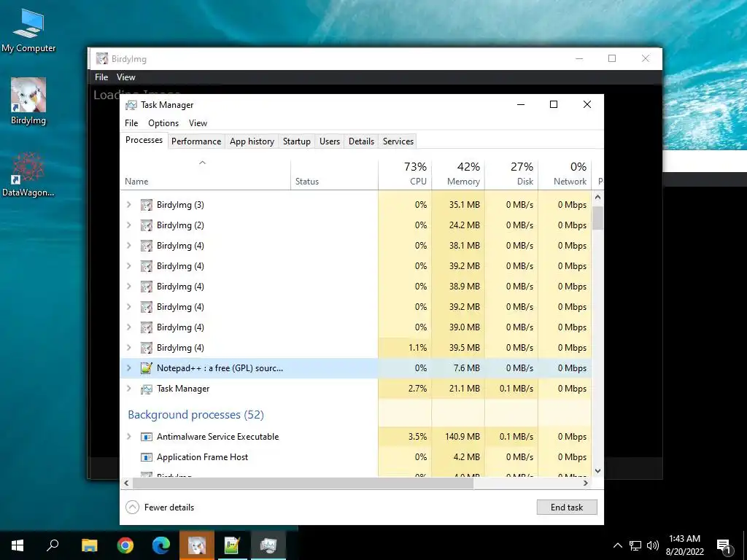Launch Microsoft Edge from the taskbar
Viewport: 747px width, 560px height.
tap(161, 545)
